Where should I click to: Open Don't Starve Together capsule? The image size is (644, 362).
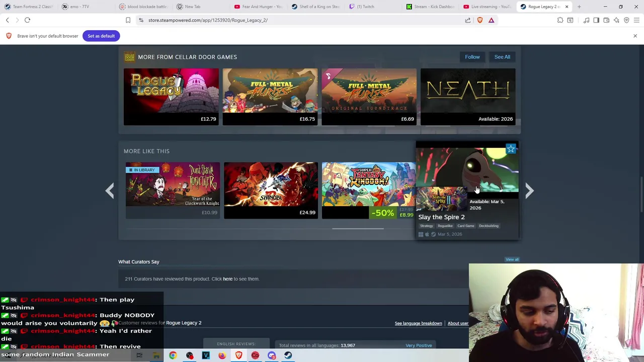click(x=173, y=190)
